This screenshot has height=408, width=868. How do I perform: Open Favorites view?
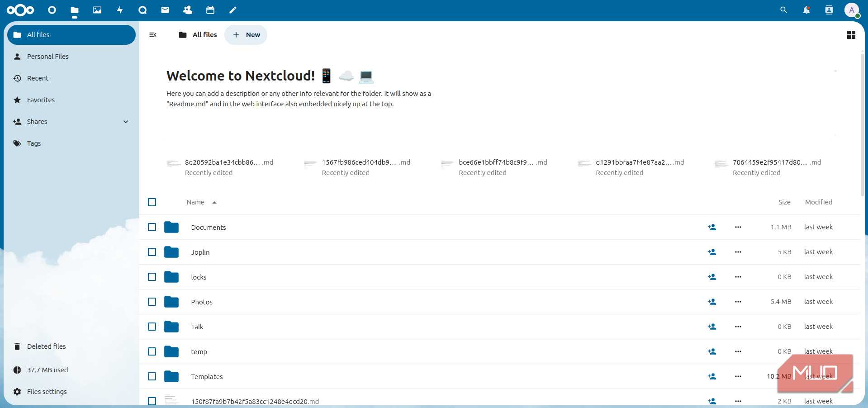point(71,100)
